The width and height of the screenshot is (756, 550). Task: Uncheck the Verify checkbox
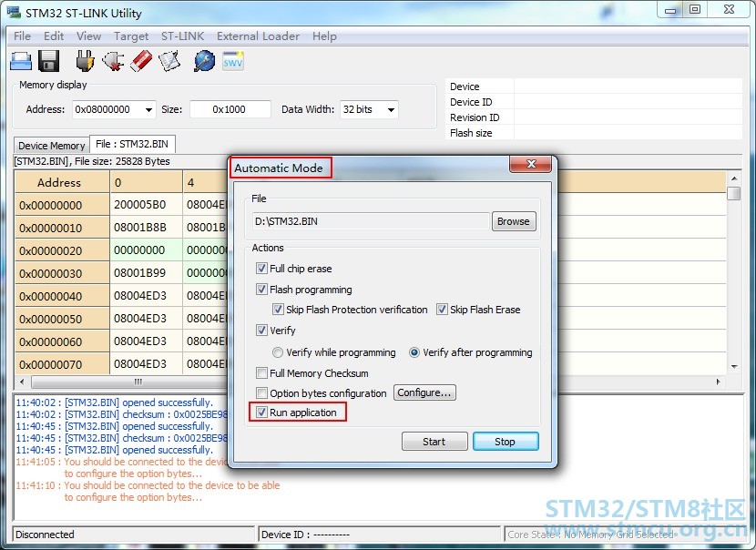[x=261, y=331]
